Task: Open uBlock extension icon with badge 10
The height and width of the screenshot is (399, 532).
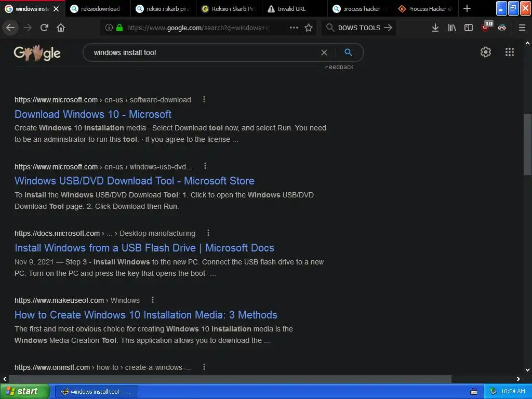Action: tap(486, 27)
